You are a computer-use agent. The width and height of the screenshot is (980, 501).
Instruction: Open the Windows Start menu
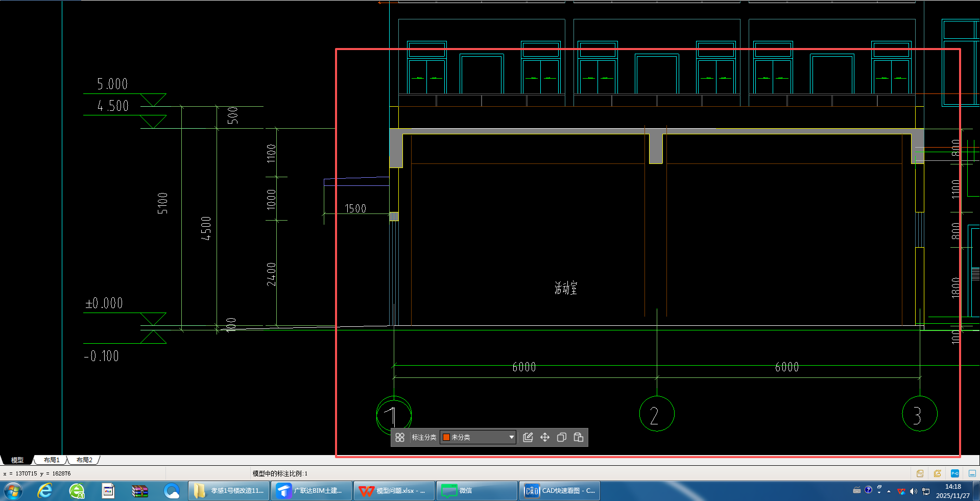click(13, 491)
